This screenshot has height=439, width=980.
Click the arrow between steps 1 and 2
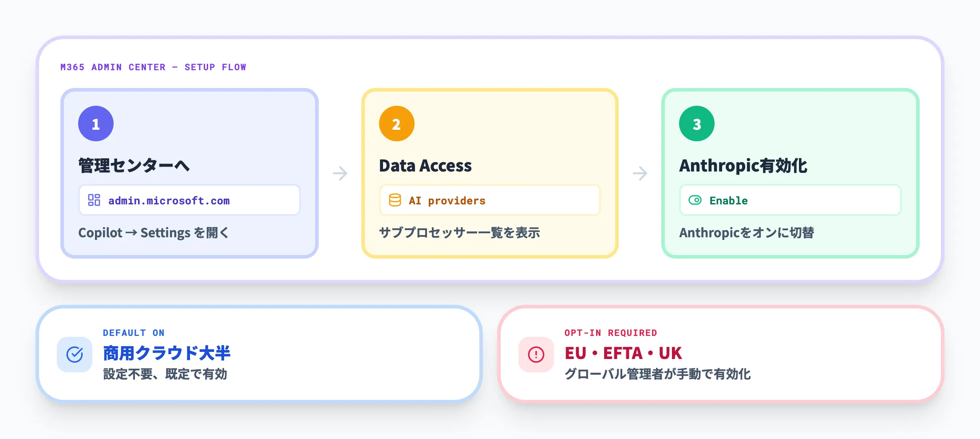(340, 173)
